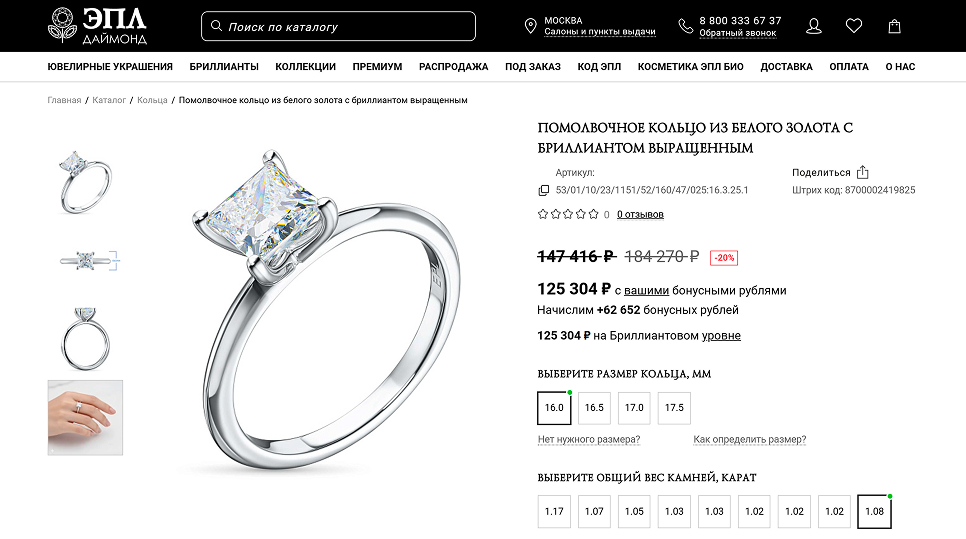Copy the article number with copy icon
This screenshot has height=539, width=966.
click(x=543, y=190)
